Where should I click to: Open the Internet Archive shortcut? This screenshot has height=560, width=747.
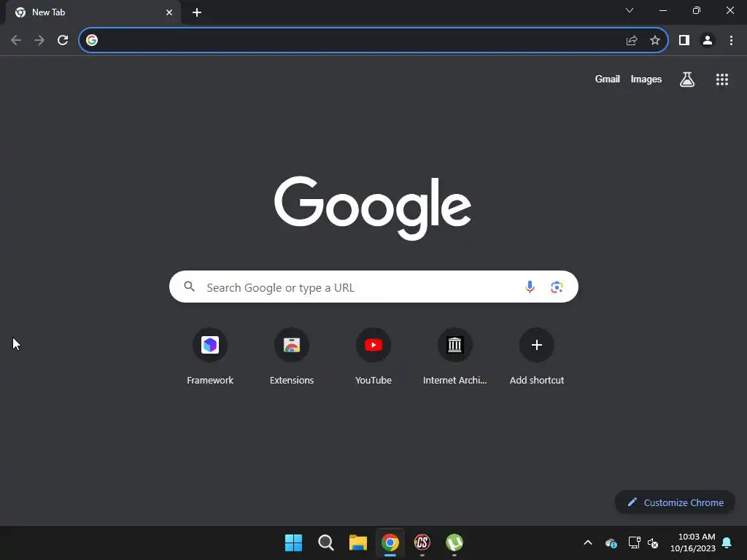[x=455, y=356]
